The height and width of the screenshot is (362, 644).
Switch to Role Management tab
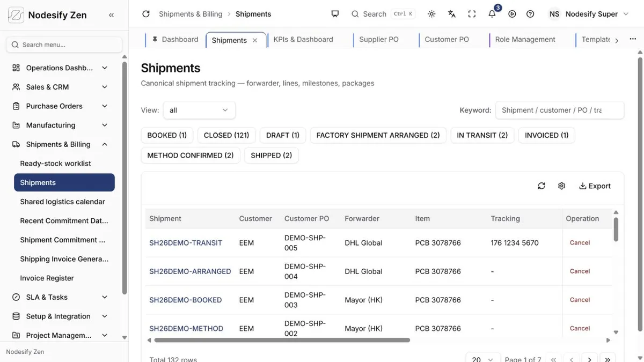(525, 39)
